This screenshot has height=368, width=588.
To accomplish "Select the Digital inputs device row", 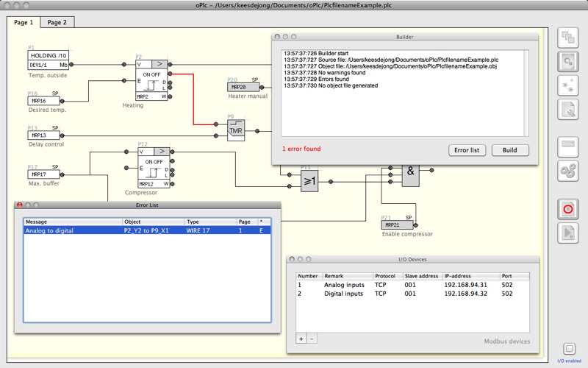I will 412,294.
